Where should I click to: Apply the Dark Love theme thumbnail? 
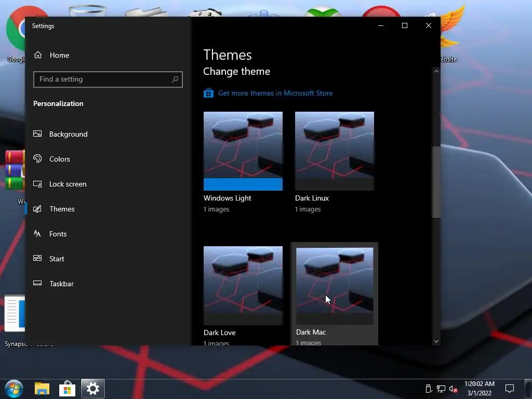click(243, 286)
